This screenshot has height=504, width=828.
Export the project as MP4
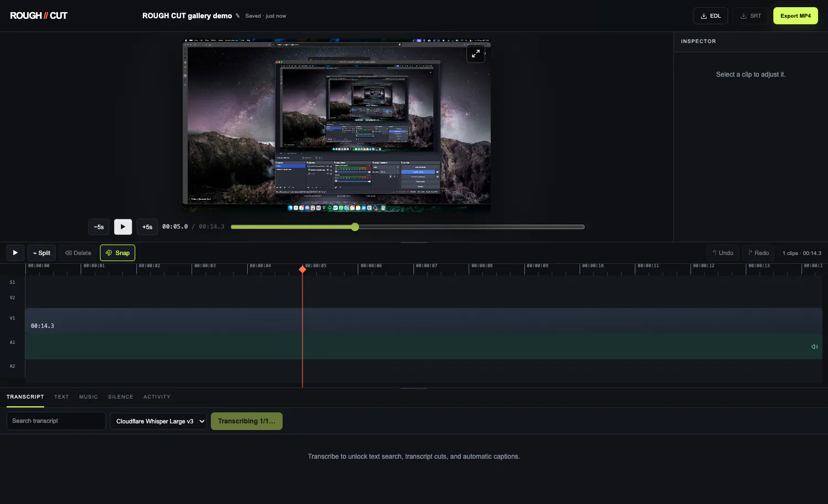click(795, 16)
